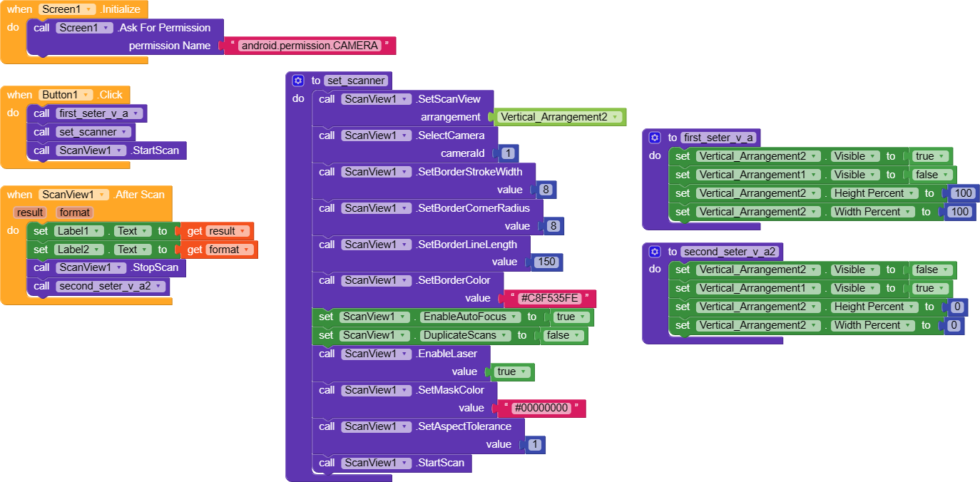Click the gear mutator icon on first_seter_v_a procedure
Screen dimensions: 980x482
point(655,138)
